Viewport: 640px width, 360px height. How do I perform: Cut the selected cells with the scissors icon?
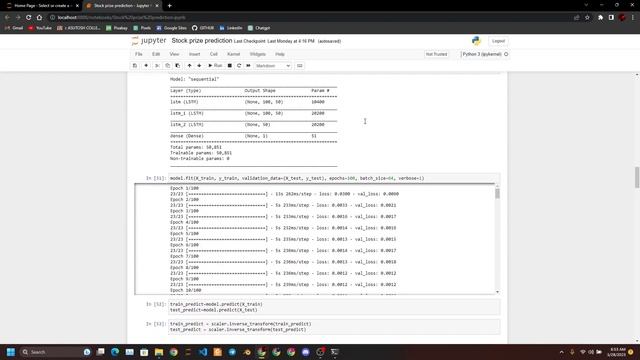[157, 66]
